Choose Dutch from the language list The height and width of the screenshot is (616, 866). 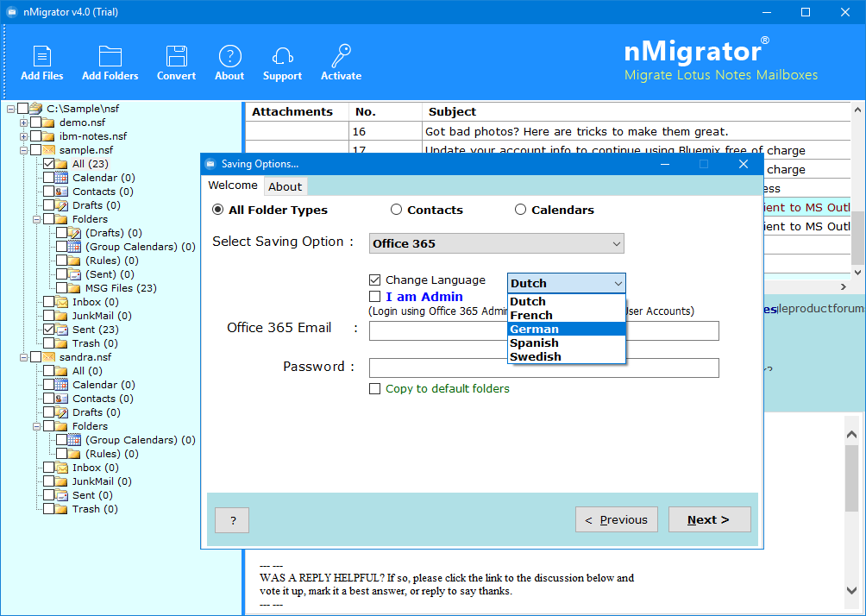567,302
